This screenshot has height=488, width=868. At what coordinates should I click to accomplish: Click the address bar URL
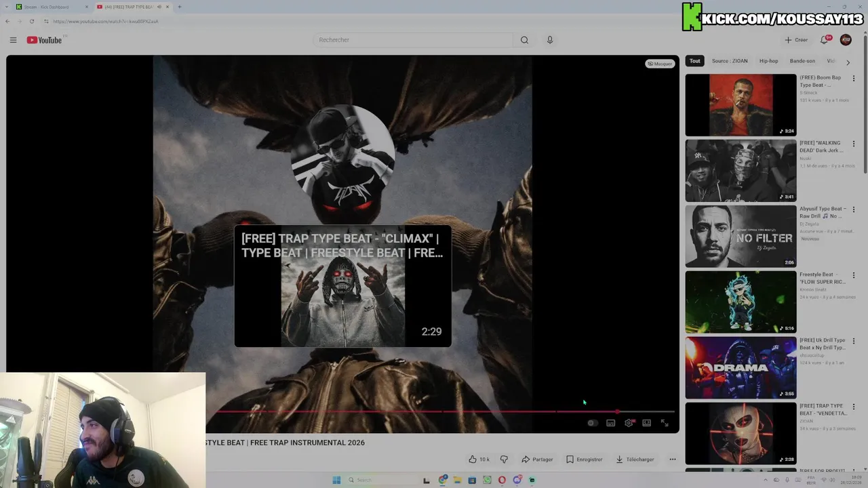pos(105,21)
